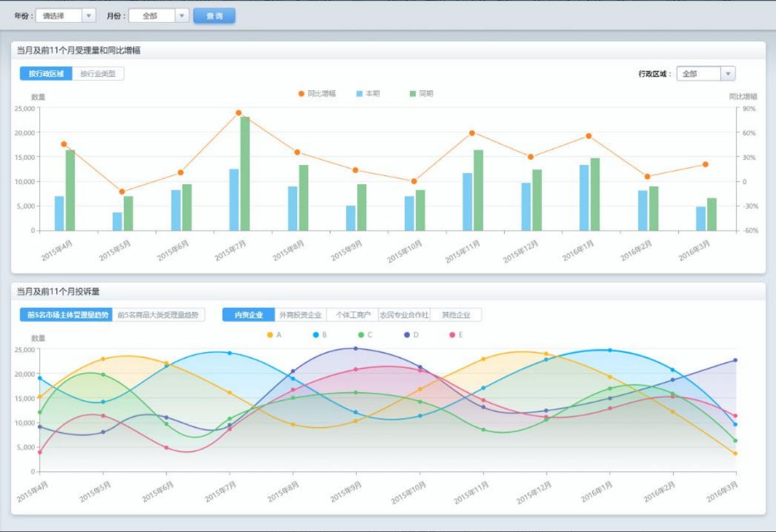
Task: Select the 农民专业合作社 tab
Action: coord(404,315)
